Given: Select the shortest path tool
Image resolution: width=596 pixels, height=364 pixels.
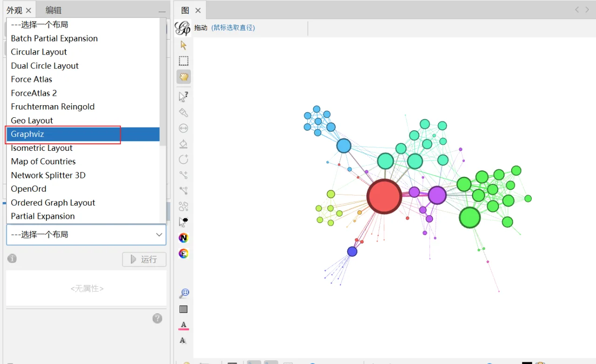Looking at the screenshot, I should [183, 191].
